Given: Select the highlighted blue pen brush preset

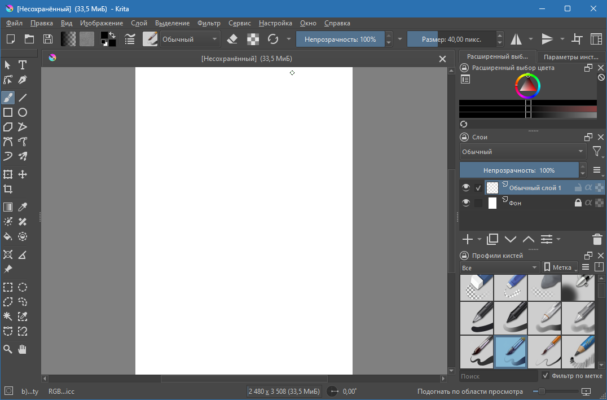Looking at the screenshot, I should click(511, 352).
